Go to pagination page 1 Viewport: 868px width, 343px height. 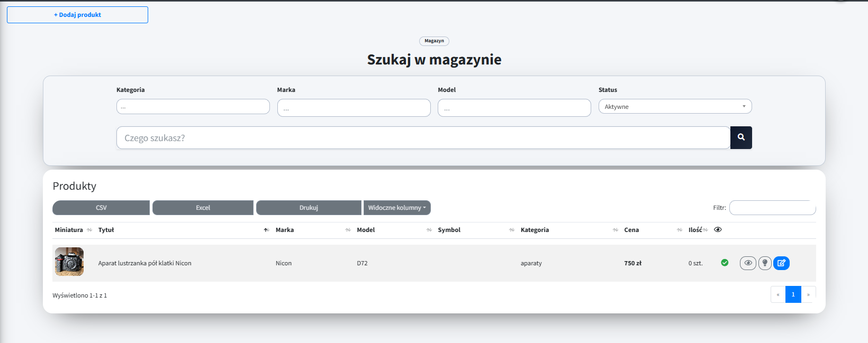pos(793,294)
